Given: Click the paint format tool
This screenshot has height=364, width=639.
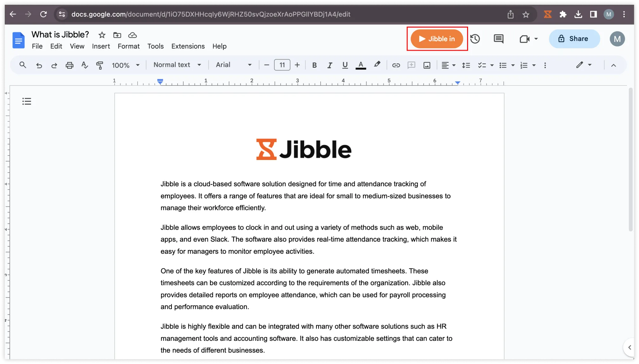Looking at the screenshot, I should click(x=100, y=65).
